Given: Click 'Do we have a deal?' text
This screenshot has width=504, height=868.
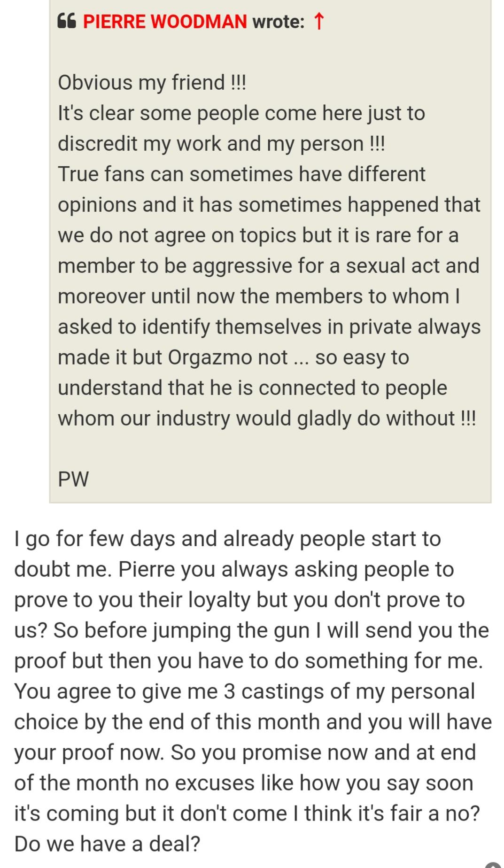Looking at the screenshot, I should [107, 844].
